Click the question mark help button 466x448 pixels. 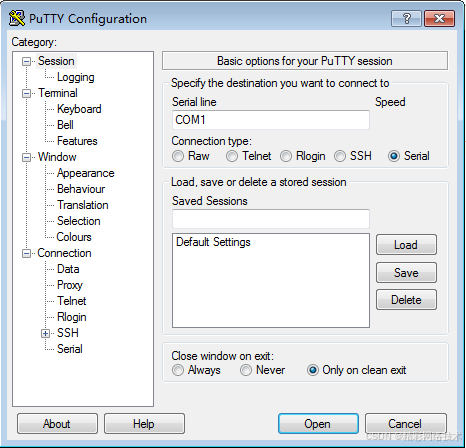[x=406, y=18]
